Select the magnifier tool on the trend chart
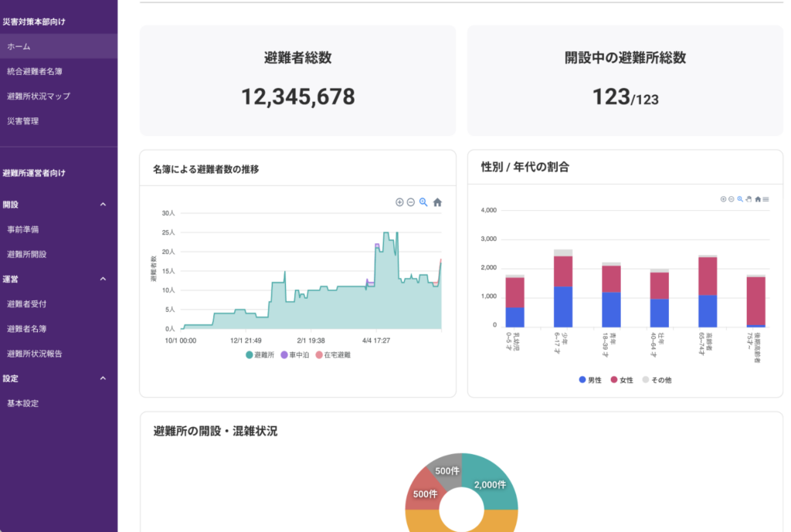Viewport: 791px width, 532px height. point(423,202)
